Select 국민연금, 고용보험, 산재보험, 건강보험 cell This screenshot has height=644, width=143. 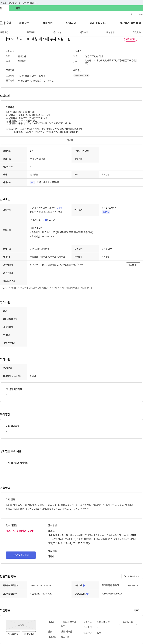click(x=47, y=257)
